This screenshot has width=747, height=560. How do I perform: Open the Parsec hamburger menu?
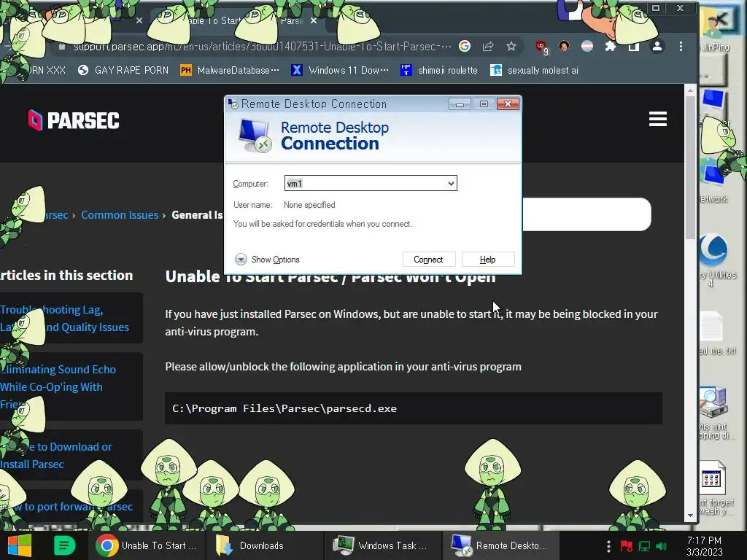[x=657, y=119]
